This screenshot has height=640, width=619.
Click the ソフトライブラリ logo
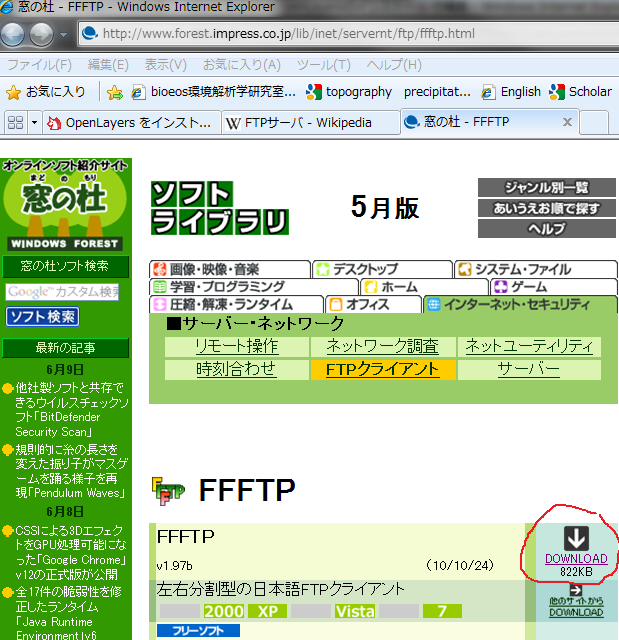click(x=220, y=208)
